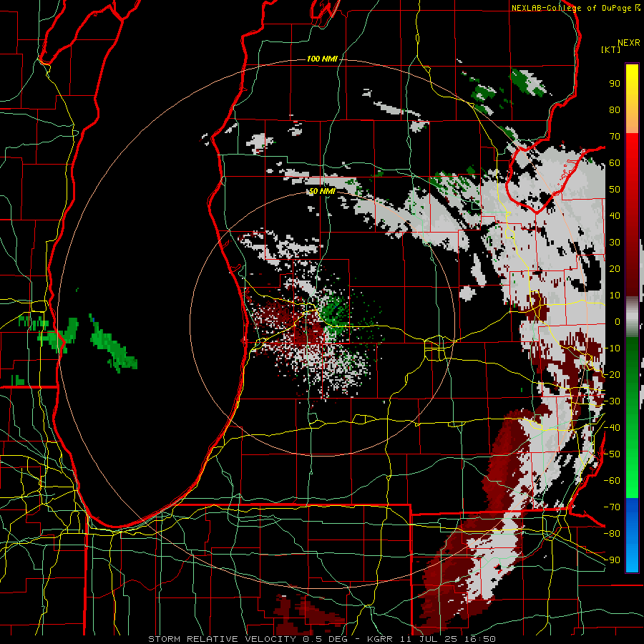Screen dimensions: 644x644
Task: Click the -30 value on velocity scale
Action: tap(612, 401)
